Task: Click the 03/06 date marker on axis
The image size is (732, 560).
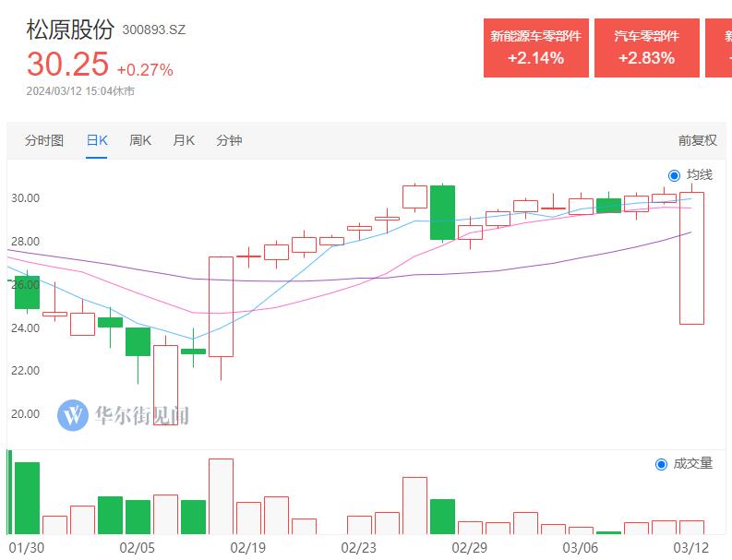Action: coord(581,547)
